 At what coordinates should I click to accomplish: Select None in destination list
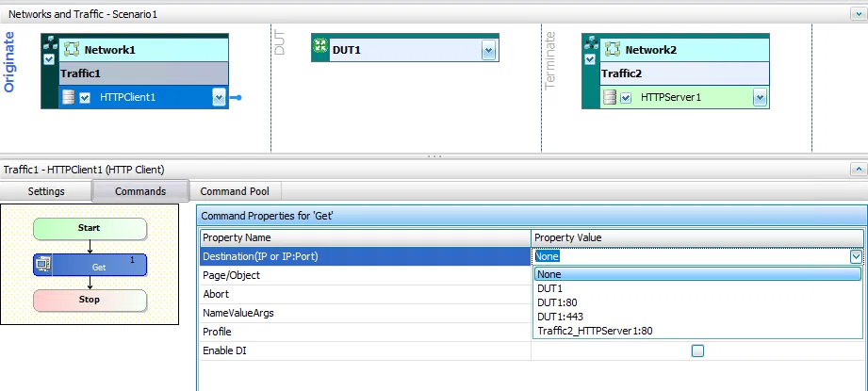[x=697, y=274]
